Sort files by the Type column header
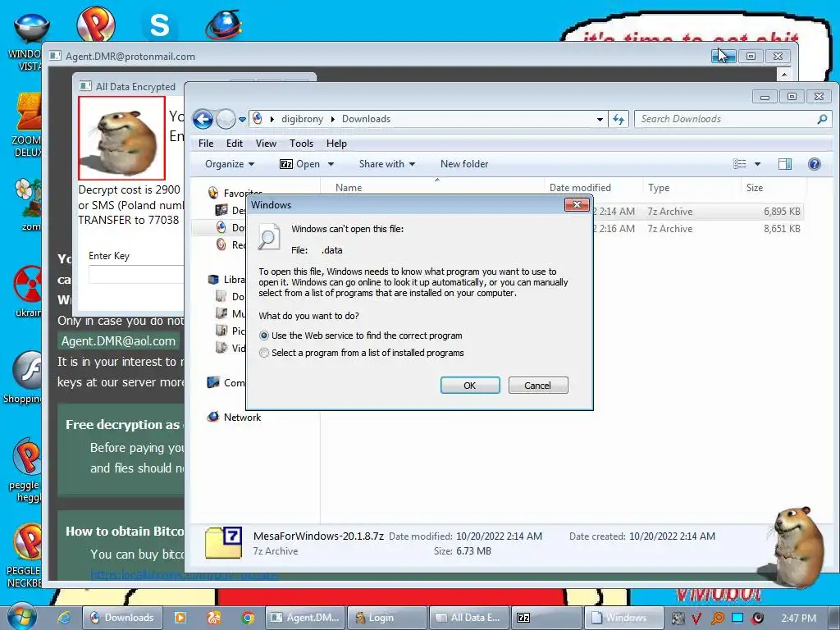Image resolution: width=840 pixels, height=630 pixels. [659, 188]
